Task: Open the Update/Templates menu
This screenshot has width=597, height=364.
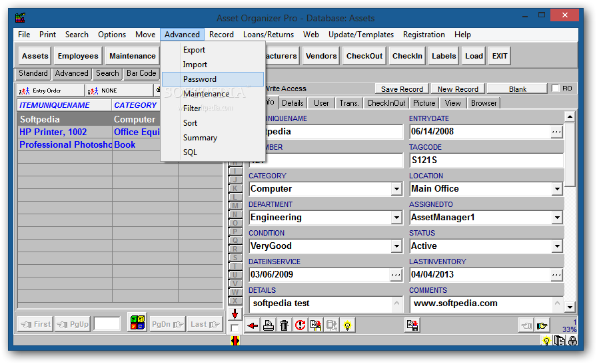Action: point(361,35)
